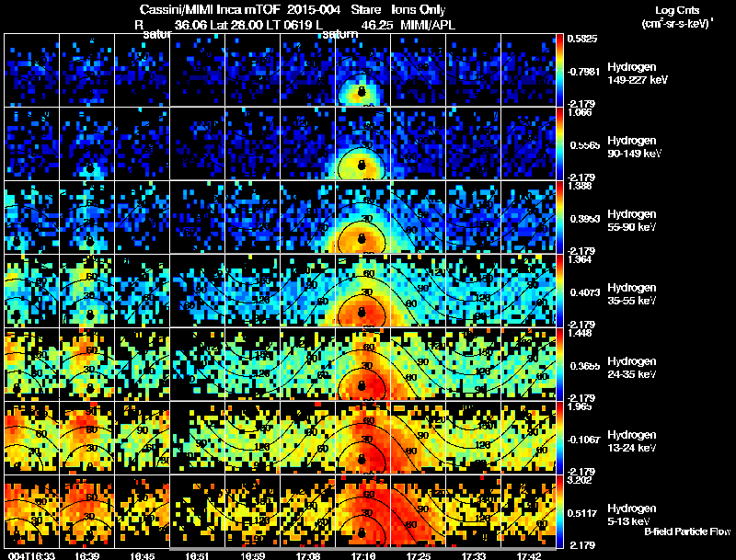Click Saturn marker in 16:39 panel, 55-90 keV row
Viewport: 736px width, 560px height.
[x=90, y=242]
